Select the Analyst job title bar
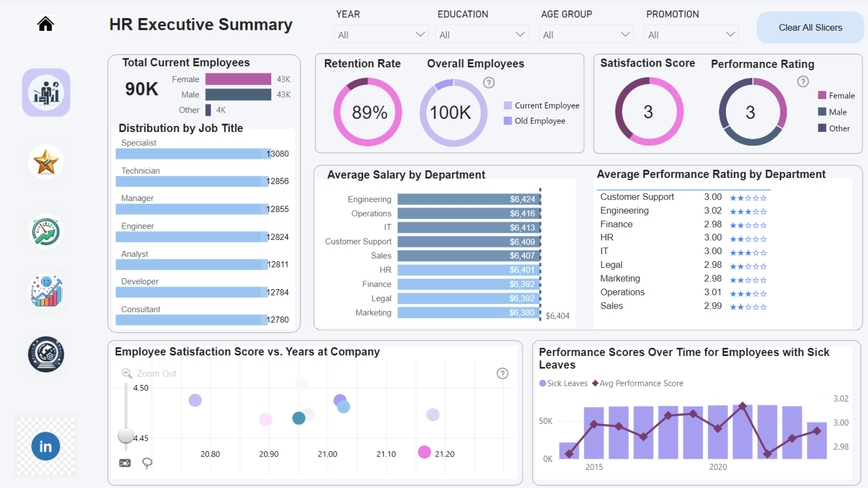This screenshot has width=868, height=488. click(192, 264)
